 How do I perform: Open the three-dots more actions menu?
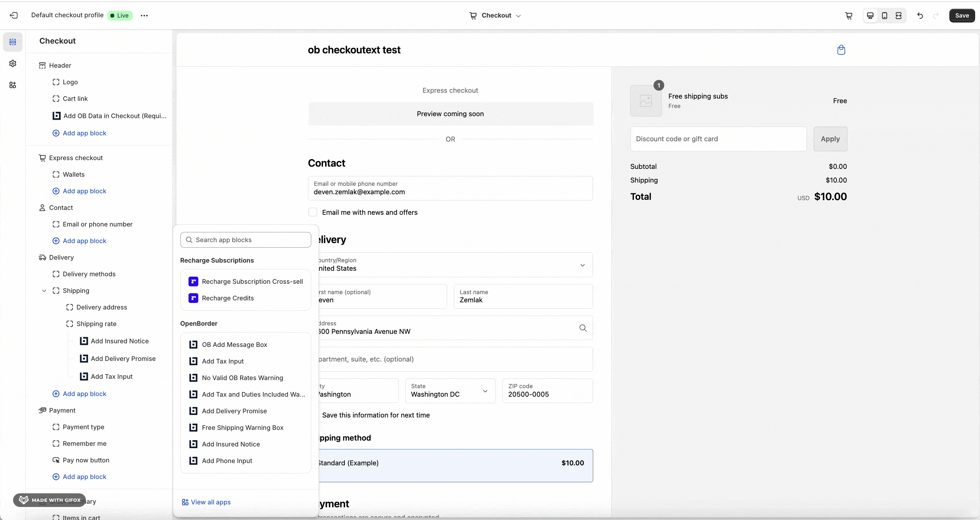[x=144, y=16]
